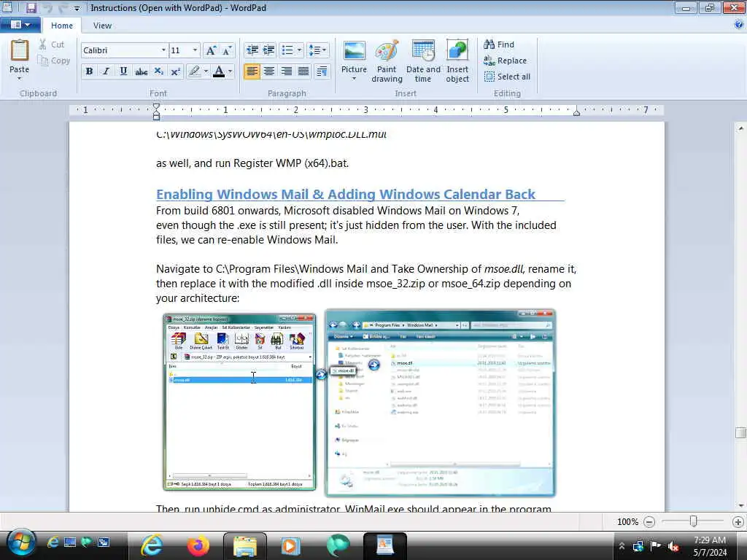Shrink font size with the smaller A

pyautogui.click(x=227, y=50)
